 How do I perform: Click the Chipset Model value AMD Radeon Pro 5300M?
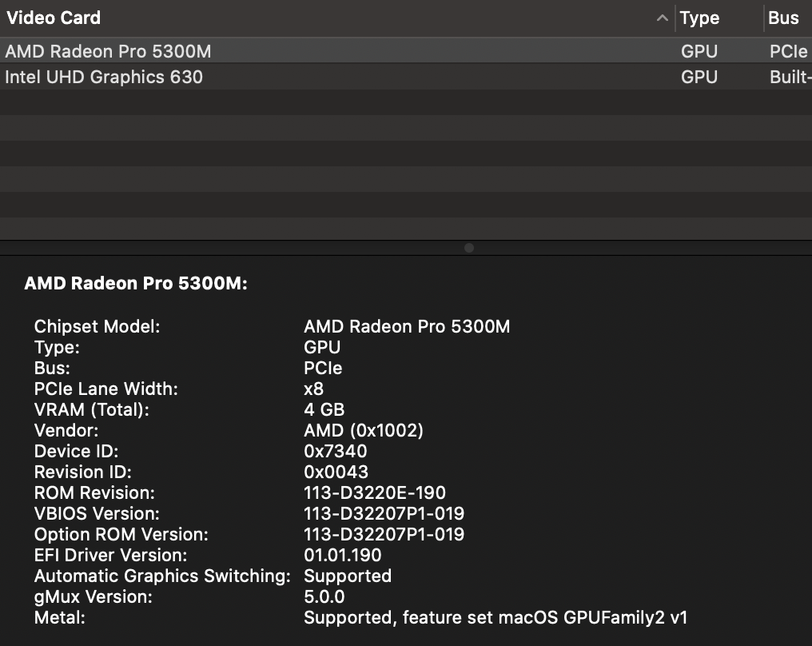click(x=407, y=326)
